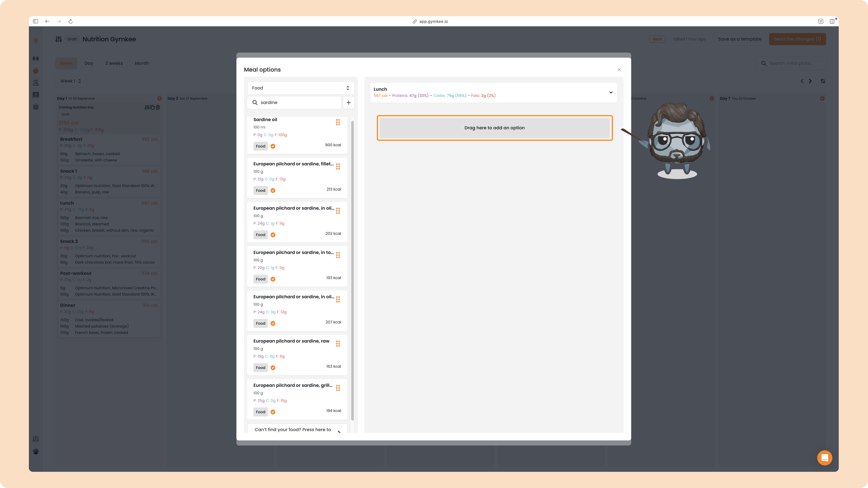This screenshot has height=488, width=868.
Task: Click the verified badge on sardine, raw card
Action: 273,368
